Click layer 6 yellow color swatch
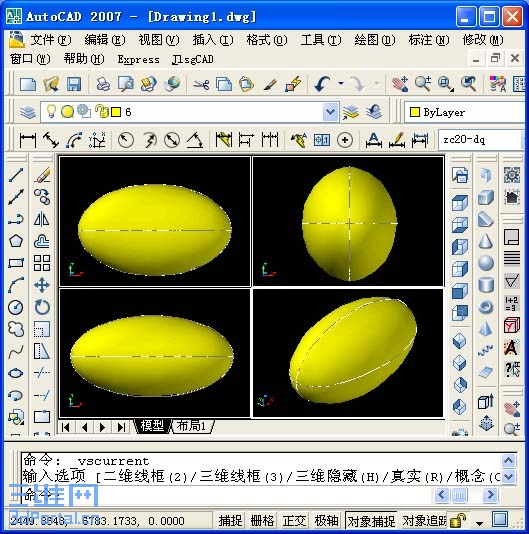 coord(116,112)
